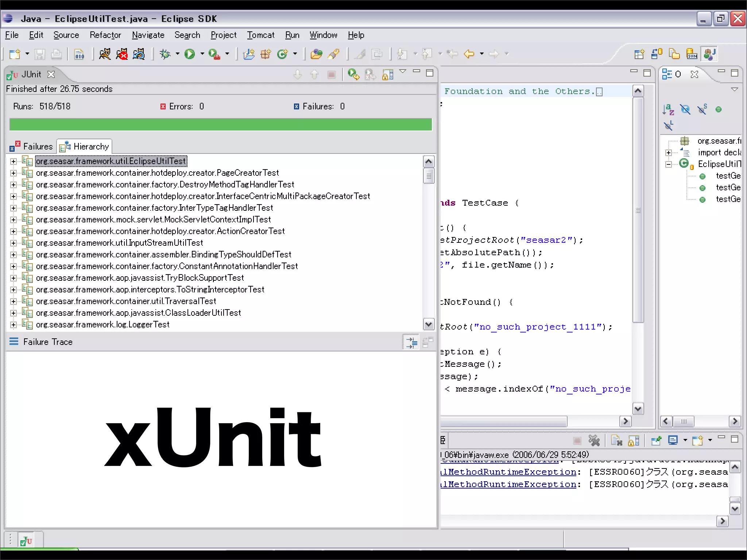Click the JUnit fast-view icon in bottom bar
This screenshot has width=747, height=560.
point(26,541)
